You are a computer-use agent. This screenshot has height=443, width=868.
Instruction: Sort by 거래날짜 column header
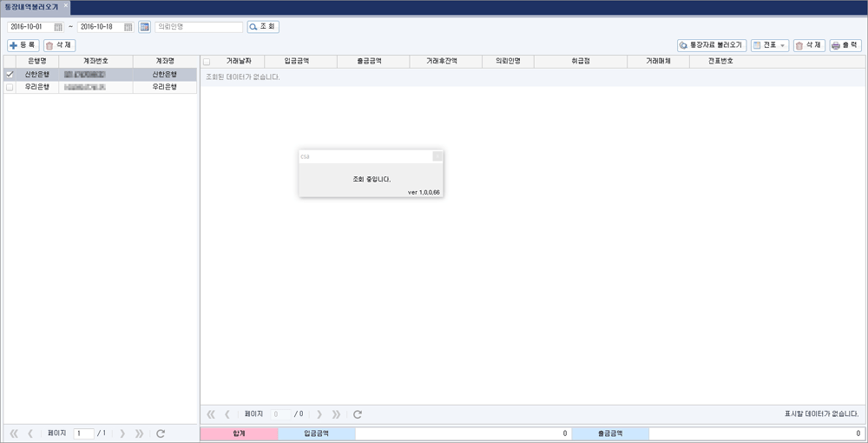(239, 62)
